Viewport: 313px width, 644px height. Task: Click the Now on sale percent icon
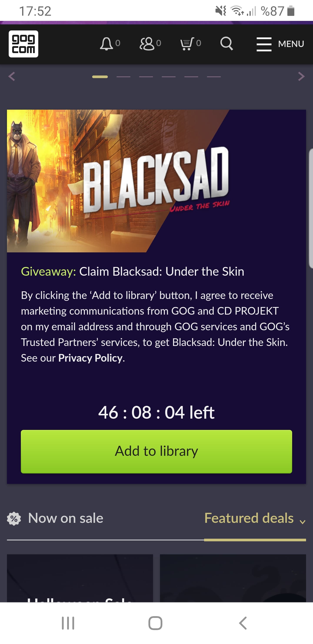[14, 519]
